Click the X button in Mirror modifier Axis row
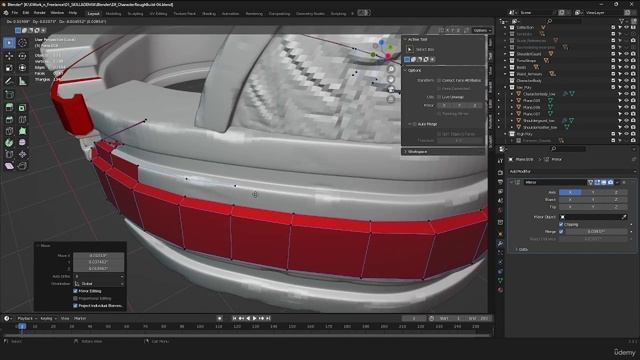Image resolution: width=640 pixels, height=360 pixels. [x=570, y=192]
